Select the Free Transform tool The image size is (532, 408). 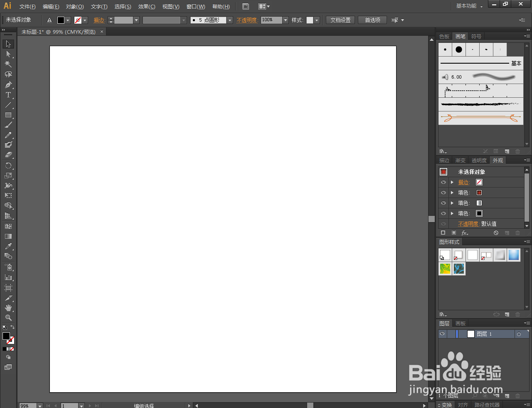tap(8, 195)
